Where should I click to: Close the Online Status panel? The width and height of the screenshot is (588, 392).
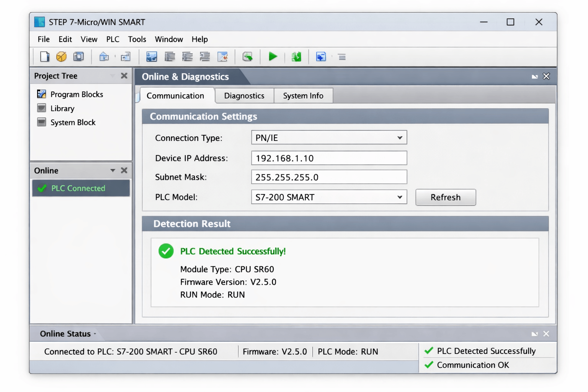coord(546,334)
